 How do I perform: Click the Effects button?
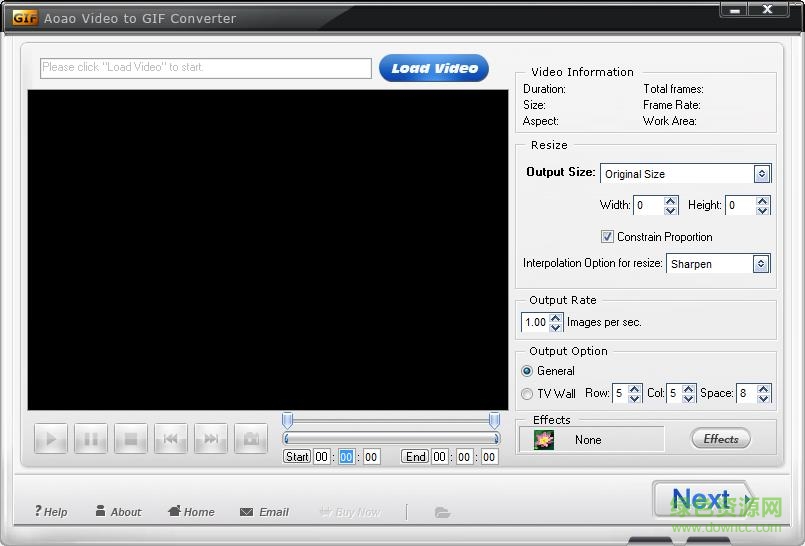(720, 439)
